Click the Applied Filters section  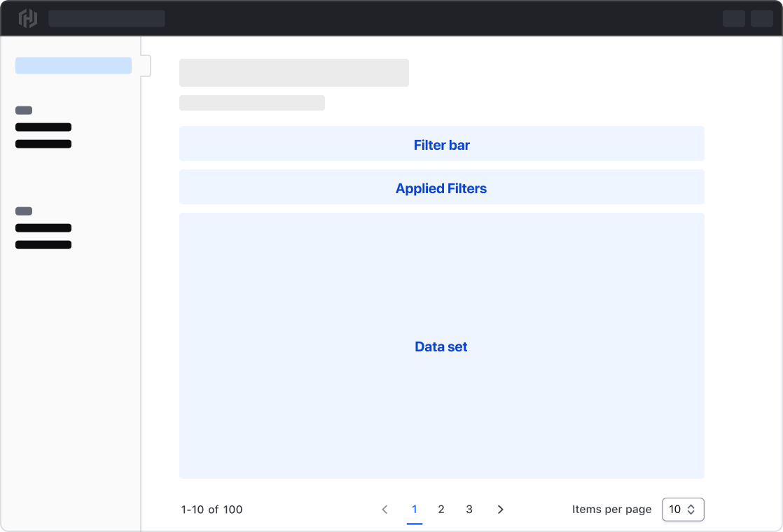click(441, 187)
